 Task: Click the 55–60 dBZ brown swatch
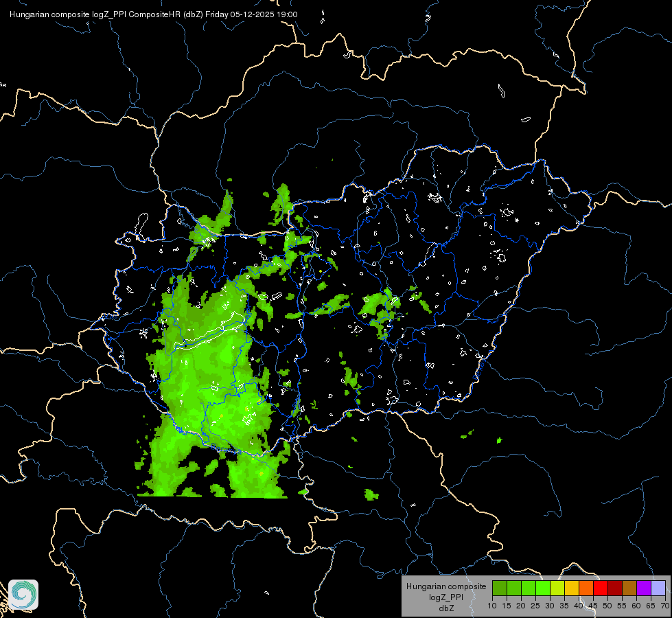pyautogui.click(x=629, y=588)
